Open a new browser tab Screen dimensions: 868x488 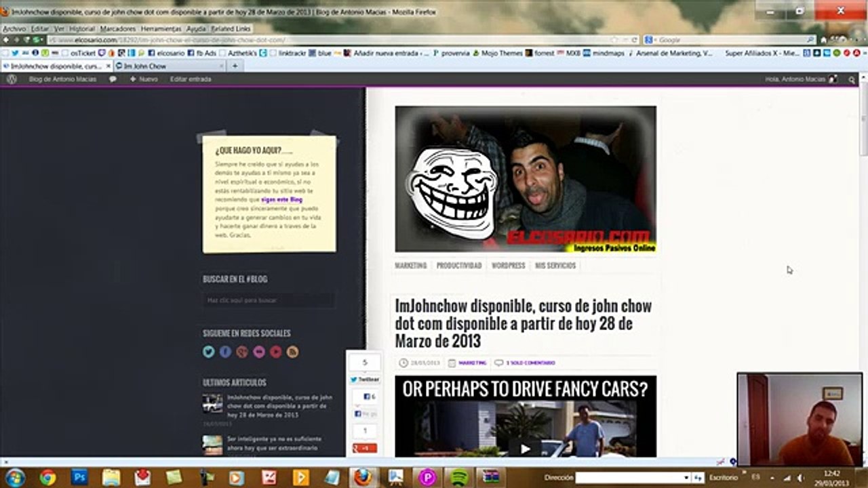click(x=235, y=66)
